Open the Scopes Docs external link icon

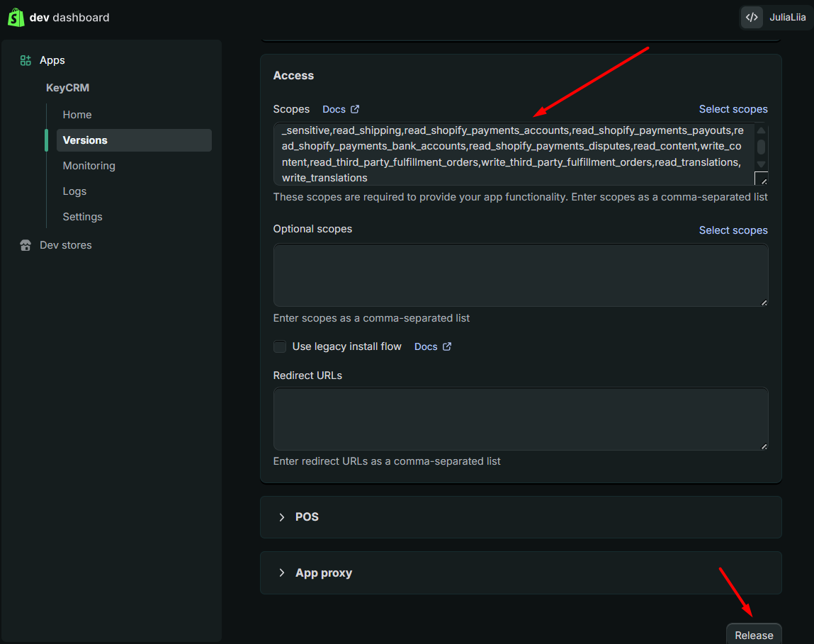(x=355, y=109)
